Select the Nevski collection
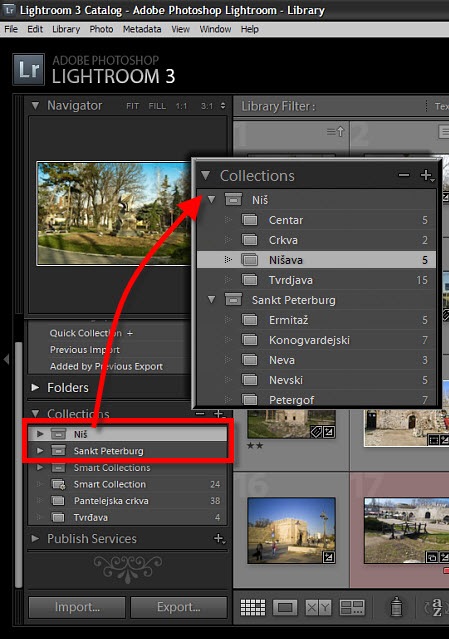Image resolution: width=449 pixels, height=639 pixels. pos(316,380)
